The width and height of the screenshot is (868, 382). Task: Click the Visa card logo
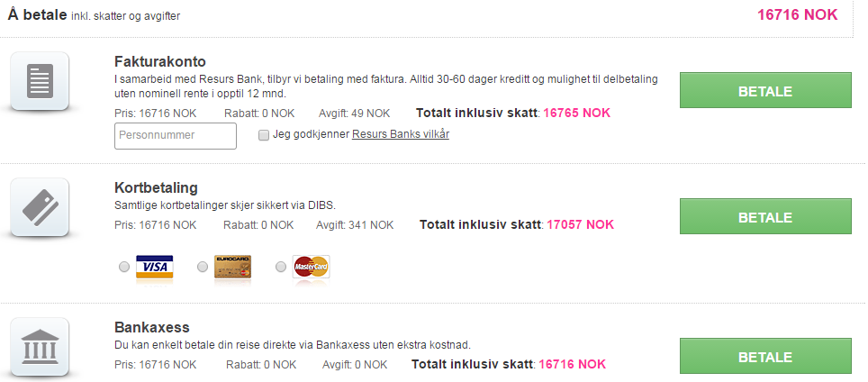point(155,267)
